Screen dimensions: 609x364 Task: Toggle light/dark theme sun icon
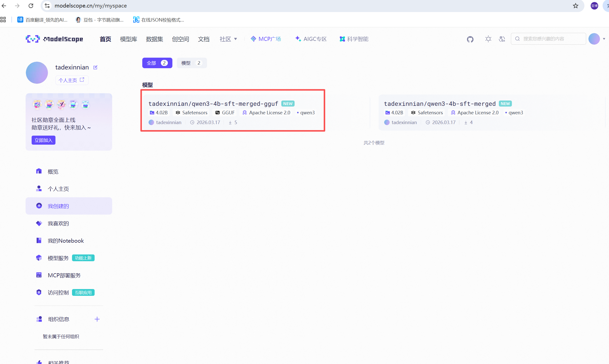[488, 39]
